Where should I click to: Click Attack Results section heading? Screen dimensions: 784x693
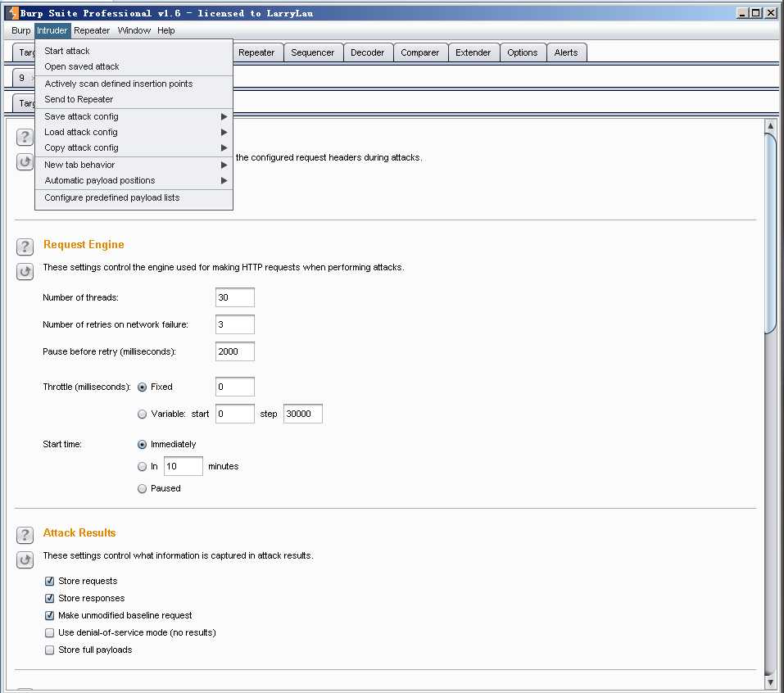[x=79, y=533]
